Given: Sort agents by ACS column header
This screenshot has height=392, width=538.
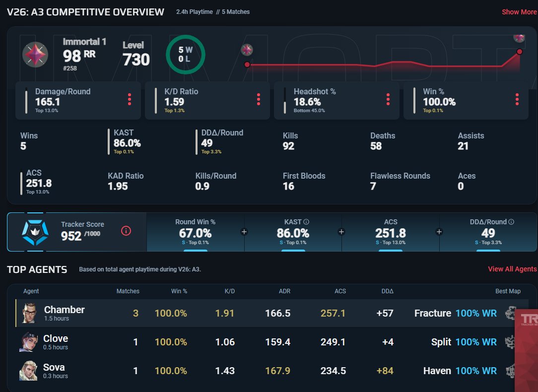Looking at the screenshot, I should pos(340,291).
